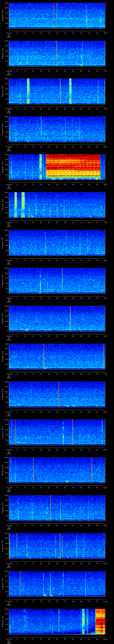
Task: Select the red spike near 52 s in 10:13:00 panel
Action: 92,470
